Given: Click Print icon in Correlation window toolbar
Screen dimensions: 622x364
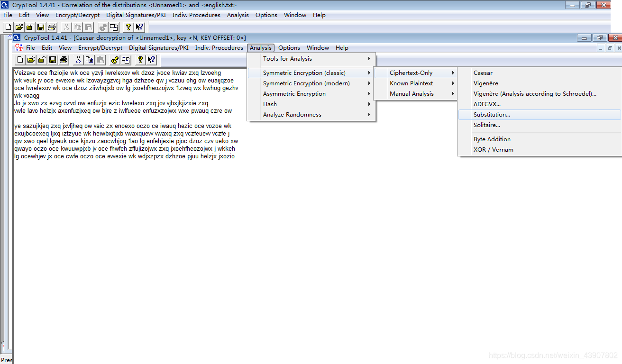Looking at the screenshot, I should point(52,27).
